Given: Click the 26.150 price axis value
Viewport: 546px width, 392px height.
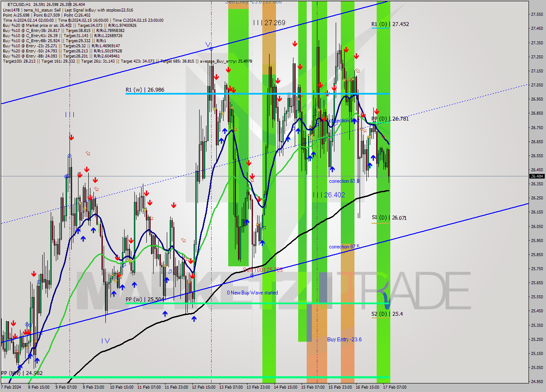Looking at the screenshot, I should pyautogui.click(x=537, y=212).
